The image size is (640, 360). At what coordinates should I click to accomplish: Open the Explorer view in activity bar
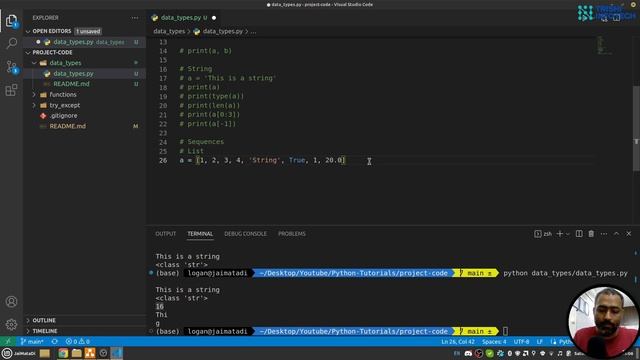tap(11, 20)
